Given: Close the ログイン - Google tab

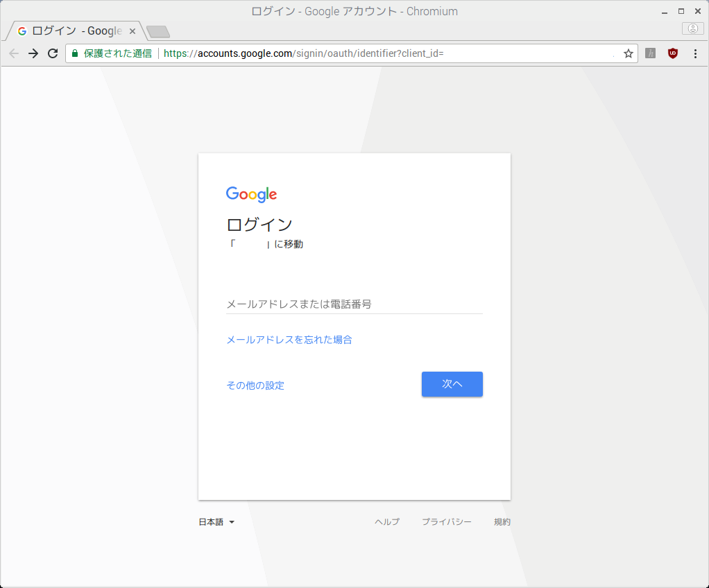Looking at the screenshot, I should pyautogui.click(x=133, y=31).
